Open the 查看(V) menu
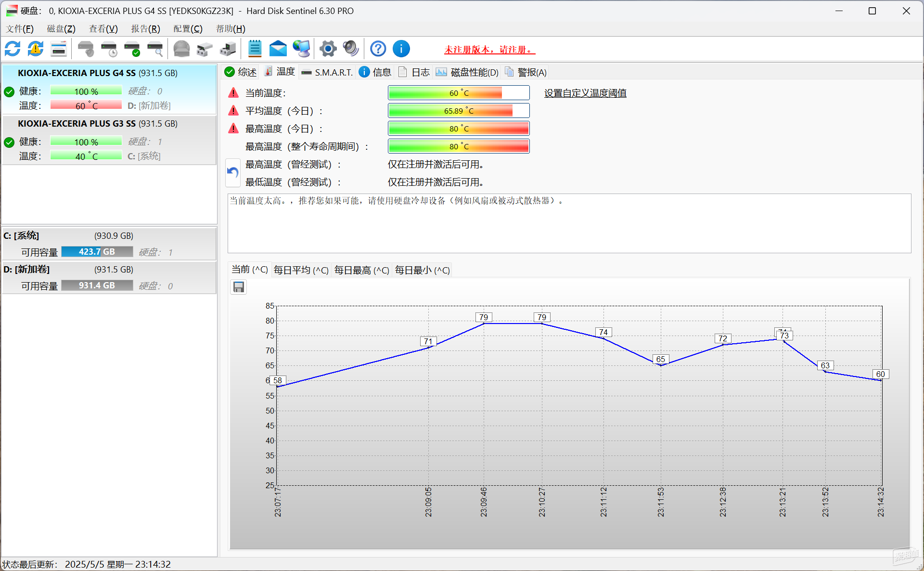Viewport: 924px width, 571px height. coord(103,29)
